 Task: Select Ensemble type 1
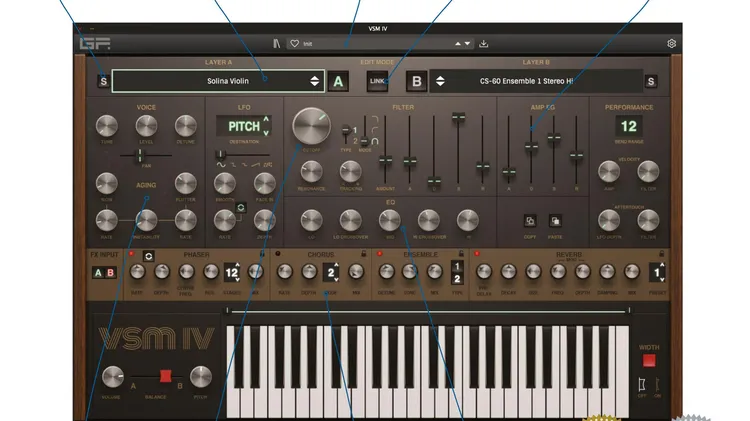(x=457, y=266)
